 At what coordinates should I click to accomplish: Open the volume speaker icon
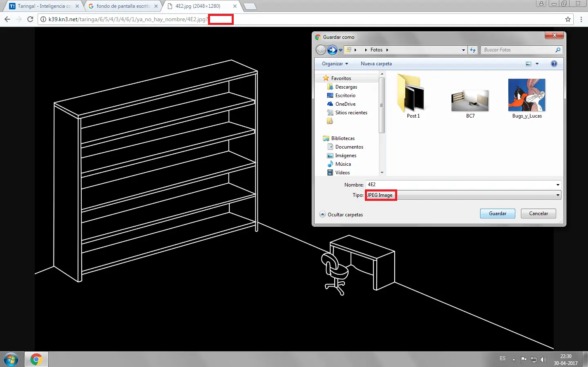(543, 360)
